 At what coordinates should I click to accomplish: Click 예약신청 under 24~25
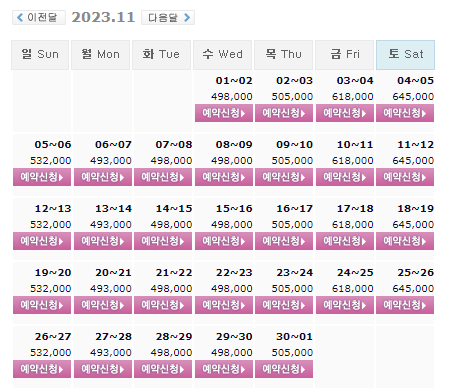point(345,305)
